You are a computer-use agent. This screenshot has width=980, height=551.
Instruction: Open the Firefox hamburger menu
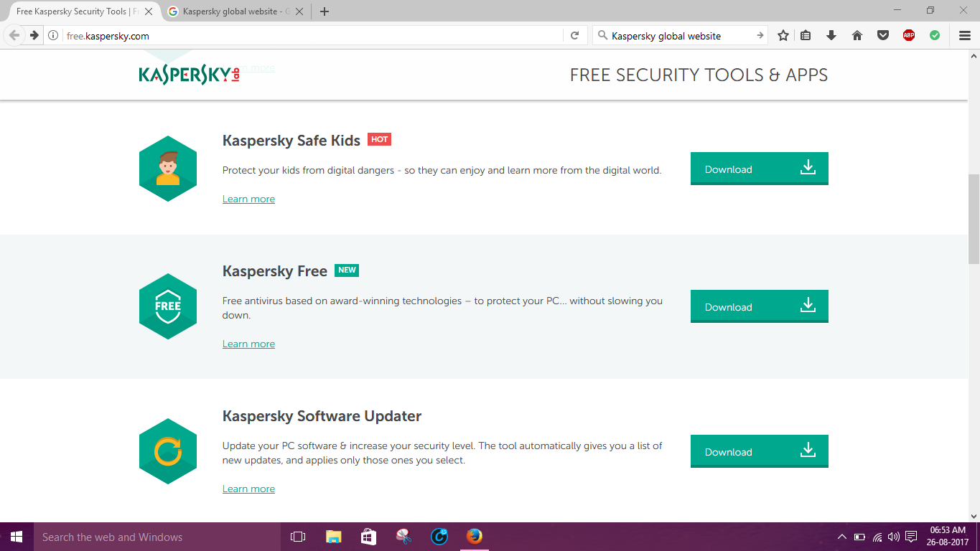tap(965, 35)
